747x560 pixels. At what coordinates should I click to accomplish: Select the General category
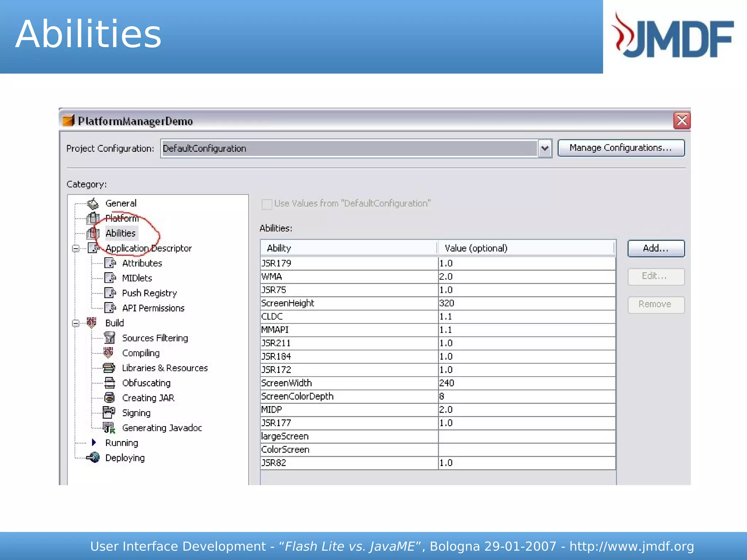tap(121, 203)
